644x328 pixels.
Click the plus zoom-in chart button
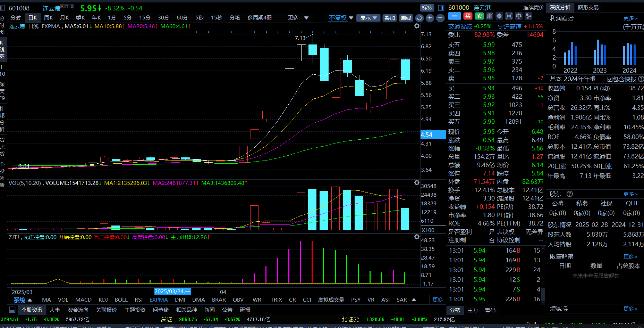(x=430, y=18)
